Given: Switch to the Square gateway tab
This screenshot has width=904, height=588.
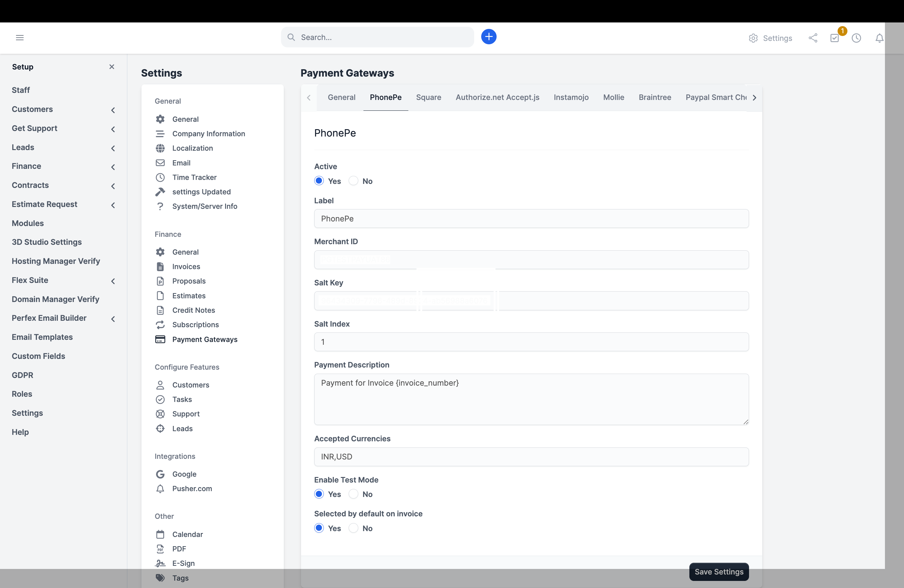Looking at the screenshot, I should (x=428, y=97).
